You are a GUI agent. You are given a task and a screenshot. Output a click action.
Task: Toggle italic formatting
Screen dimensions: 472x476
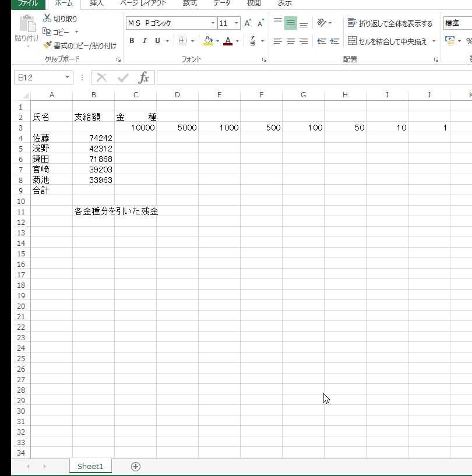[145, 41]
